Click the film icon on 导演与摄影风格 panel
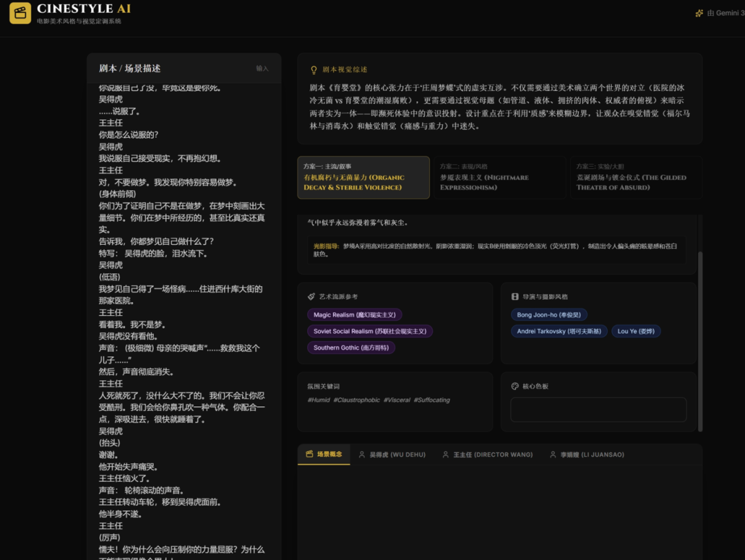This screenshot has width=745, height=560. (515, 295)
